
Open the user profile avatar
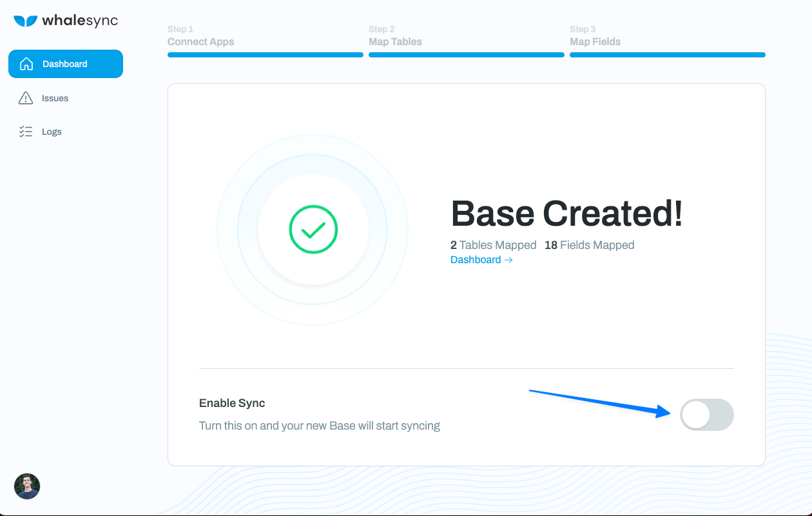pos(27,486)
